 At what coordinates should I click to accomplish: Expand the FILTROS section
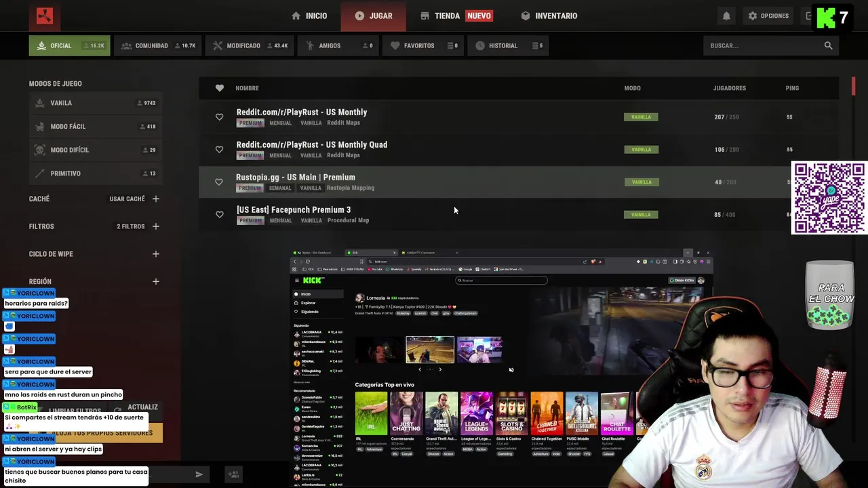(x=156, y=226)
